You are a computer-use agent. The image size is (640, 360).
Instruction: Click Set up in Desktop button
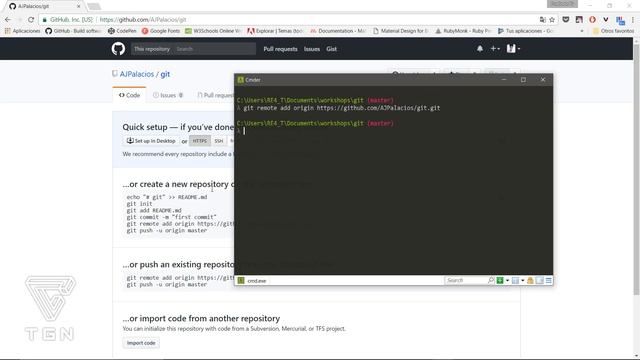151,141
